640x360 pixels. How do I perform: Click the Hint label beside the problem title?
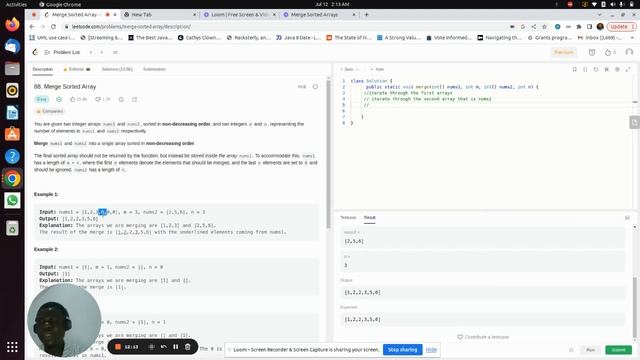(302, 87)
